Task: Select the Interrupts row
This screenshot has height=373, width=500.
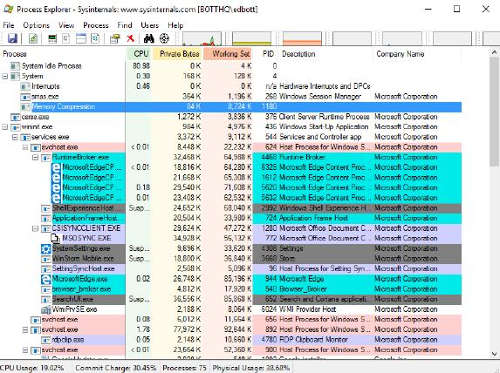Action: point(231,87)
